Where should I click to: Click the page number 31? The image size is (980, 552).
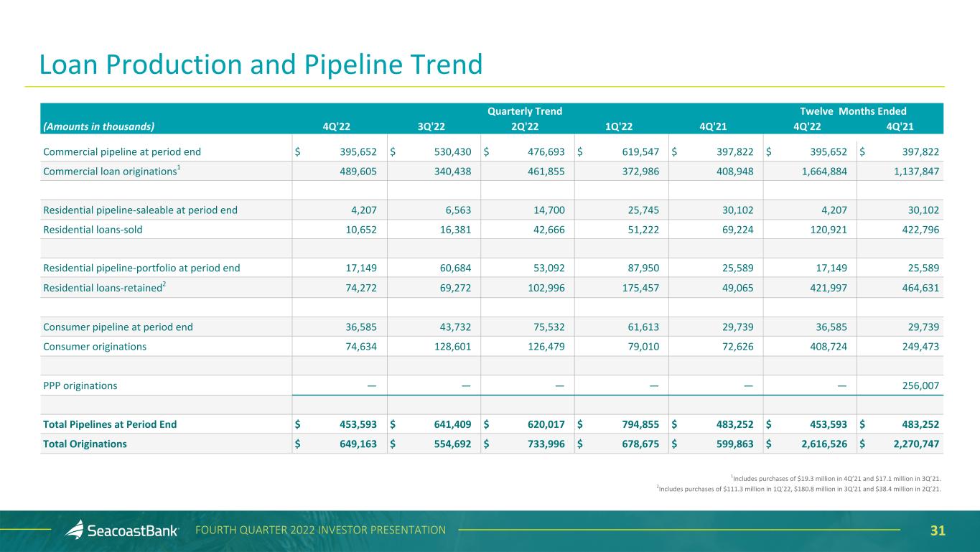(938, 530)
